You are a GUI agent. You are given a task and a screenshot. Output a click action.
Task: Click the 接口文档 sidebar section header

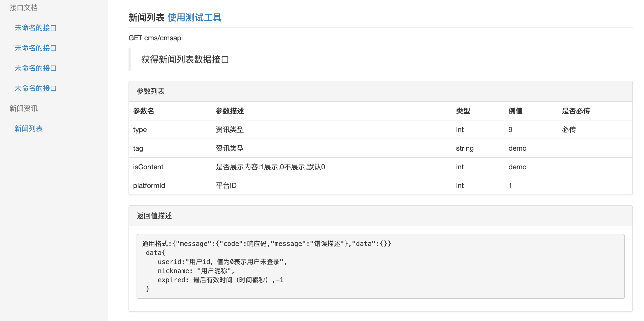pos(23,8)
